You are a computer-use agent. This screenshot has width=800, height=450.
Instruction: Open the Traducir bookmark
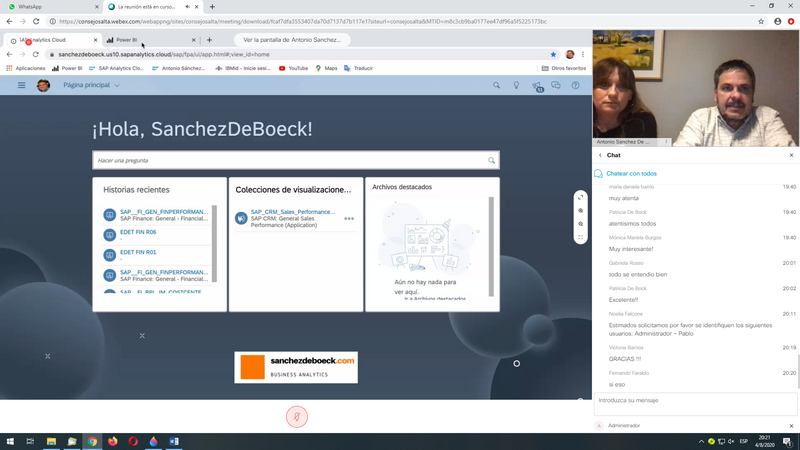[x=359, y=68]
